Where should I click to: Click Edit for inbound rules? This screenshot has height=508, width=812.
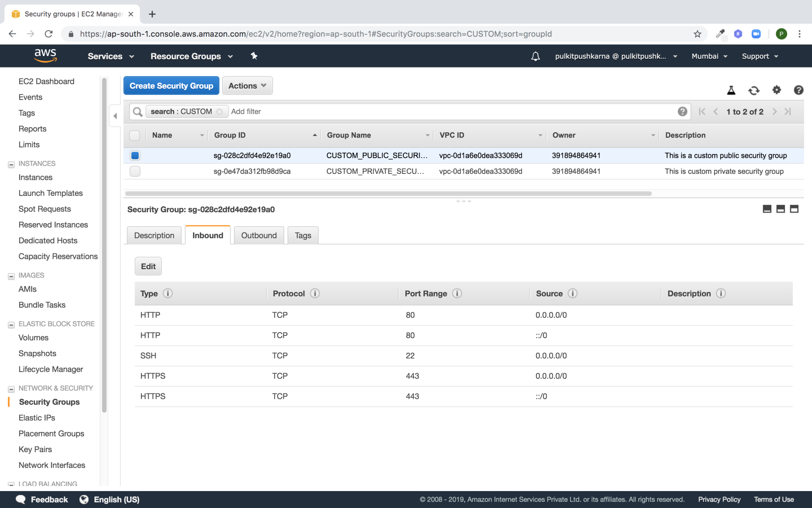[x=148, y=266]
